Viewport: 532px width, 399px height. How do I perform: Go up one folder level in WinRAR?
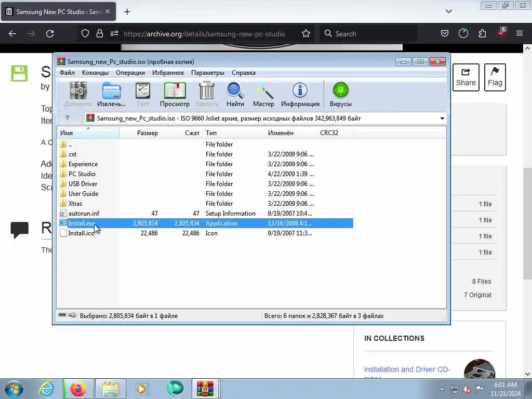68,118
